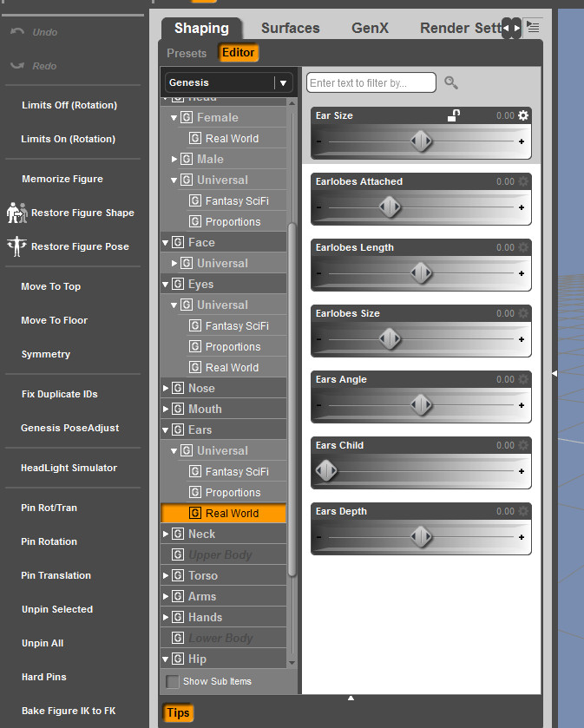This screenshot has height=728, width=584.
Task: Collapse the Eyes tree group
Action: point(165,284)
